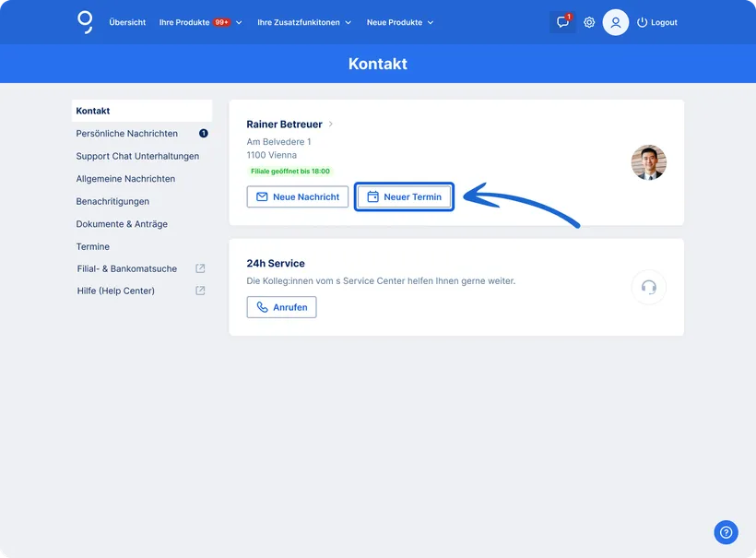The width and height of the screenshot is (756, 558).
Task: Open the help question mark bubble
Action: tap(726, 532)
